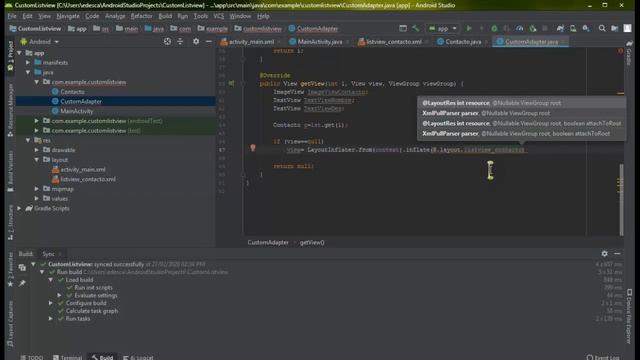Click the stop square icon in toolbar
The height and width of the screenshot is (360, 640).
pos(544,28)
